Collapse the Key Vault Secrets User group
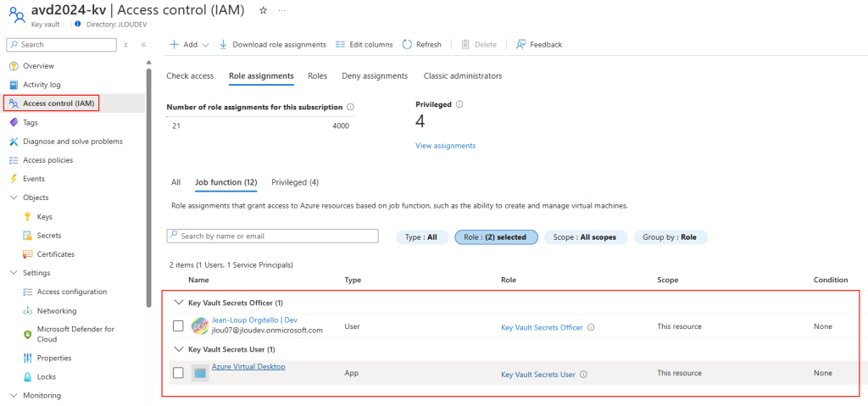The width and height of the screenshot is (868, 406). [178, 349]
